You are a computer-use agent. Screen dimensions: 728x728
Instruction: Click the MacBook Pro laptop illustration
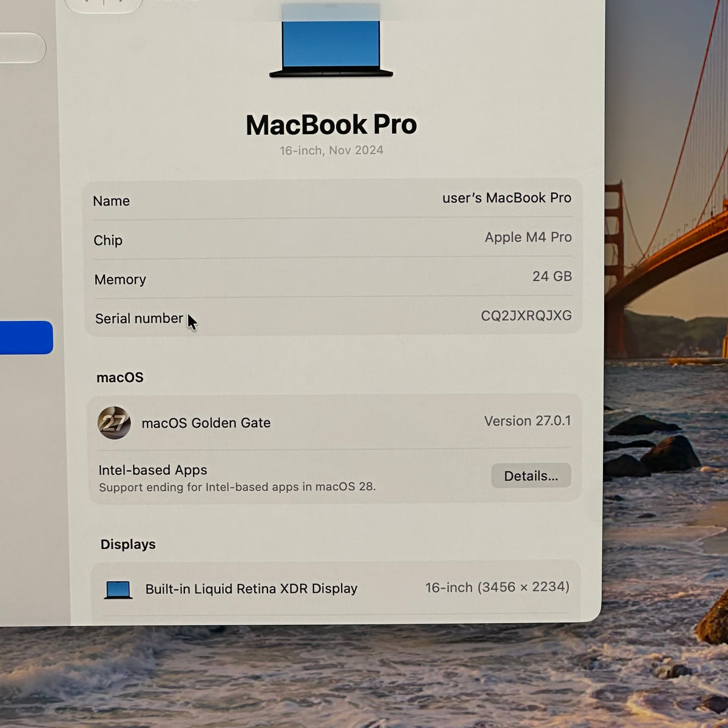(x=331, y=41)
